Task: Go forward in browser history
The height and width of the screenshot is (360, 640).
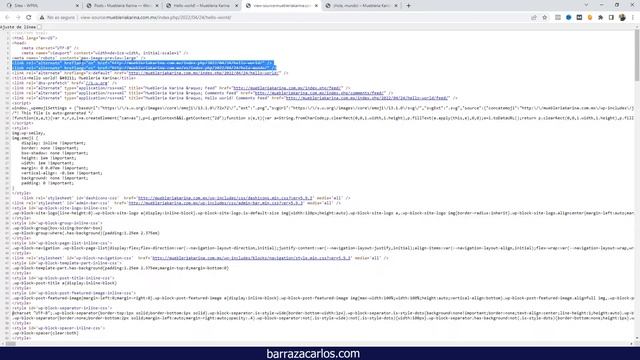Action: (18, 18)
